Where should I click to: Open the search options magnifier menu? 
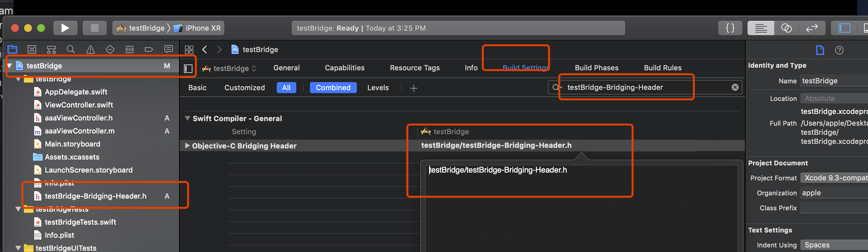(557, 87)
